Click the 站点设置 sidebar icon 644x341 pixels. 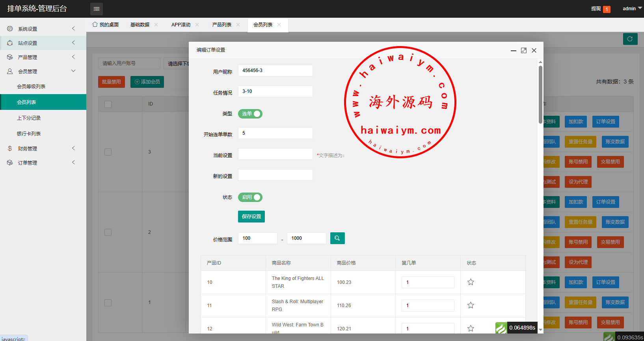[10, 43]
